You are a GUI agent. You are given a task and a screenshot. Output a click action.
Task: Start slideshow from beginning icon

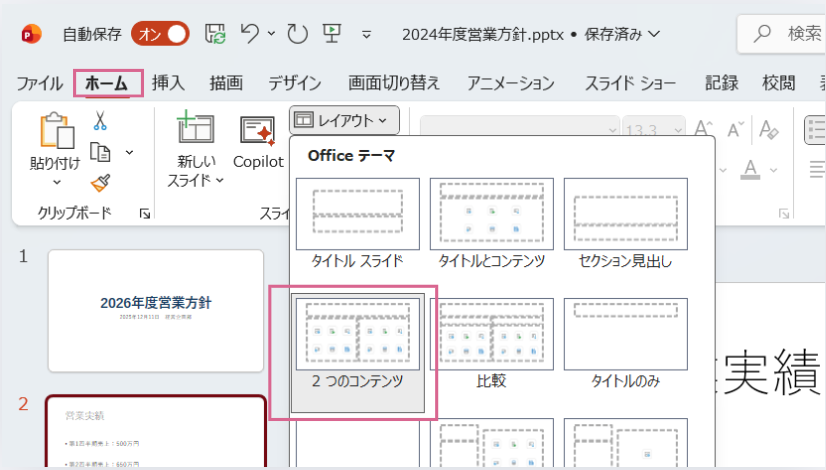(332, 34)
